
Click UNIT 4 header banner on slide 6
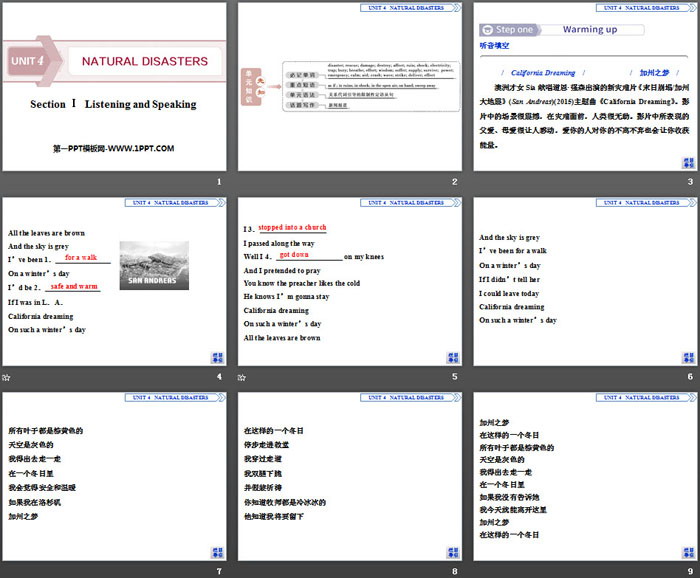click(646, 203)
